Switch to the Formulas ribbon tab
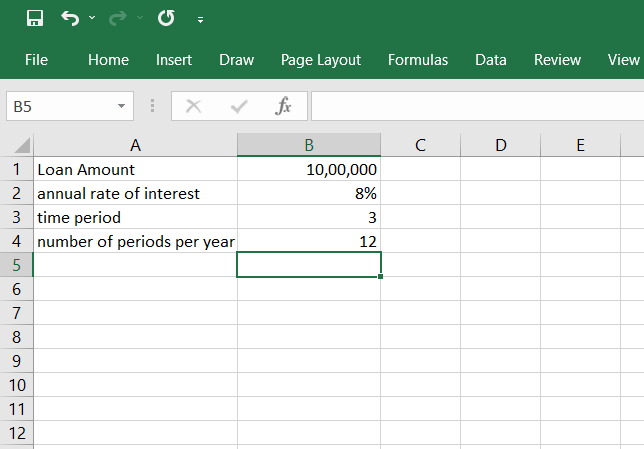The width and height of the screenshot is (644, 449). [x=418, y=60]
